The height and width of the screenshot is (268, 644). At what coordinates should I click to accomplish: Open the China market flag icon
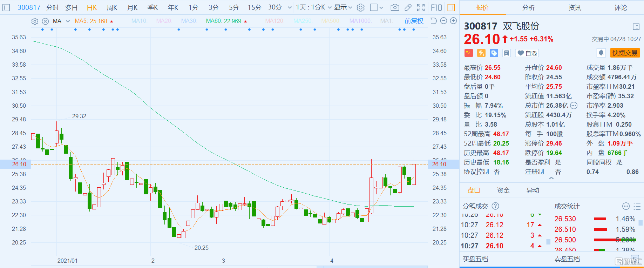[469, 53]
